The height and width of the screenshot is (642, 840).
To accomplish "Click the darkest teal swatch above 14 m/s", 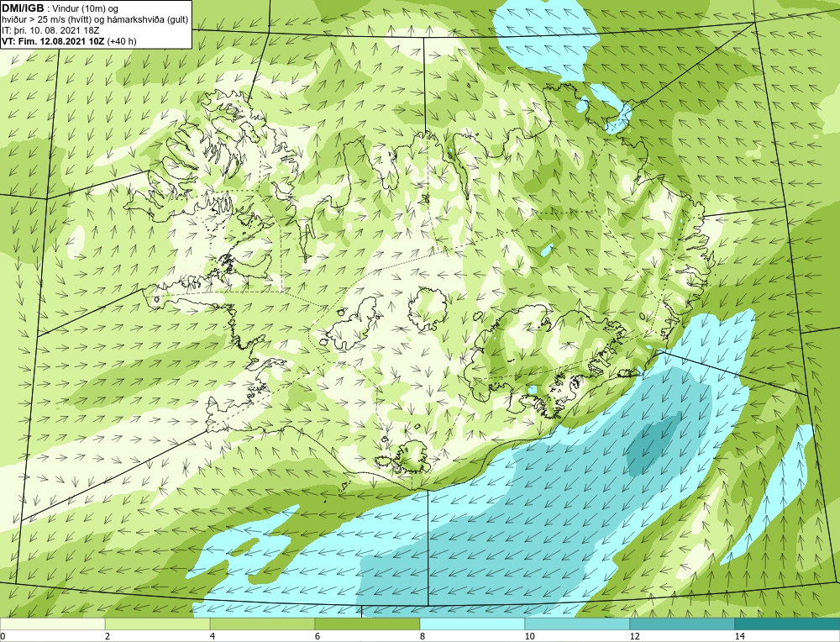I will [787, 624].
